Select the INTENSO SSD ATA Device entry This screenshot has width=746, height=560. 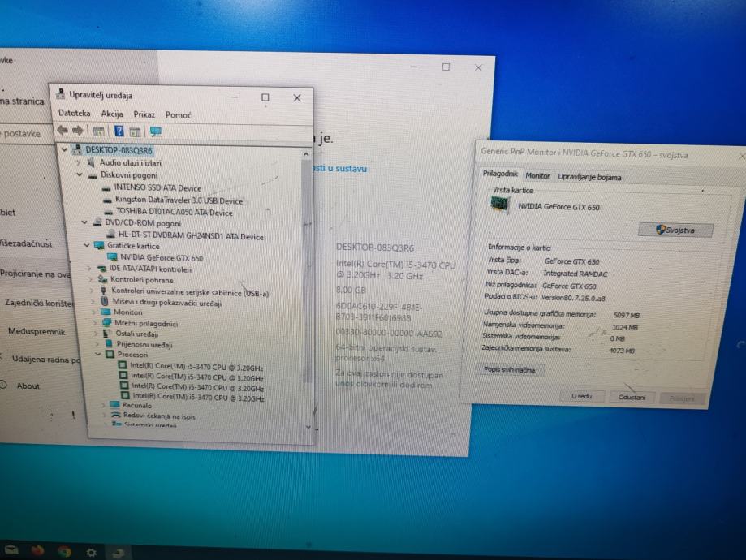(157, 188)
